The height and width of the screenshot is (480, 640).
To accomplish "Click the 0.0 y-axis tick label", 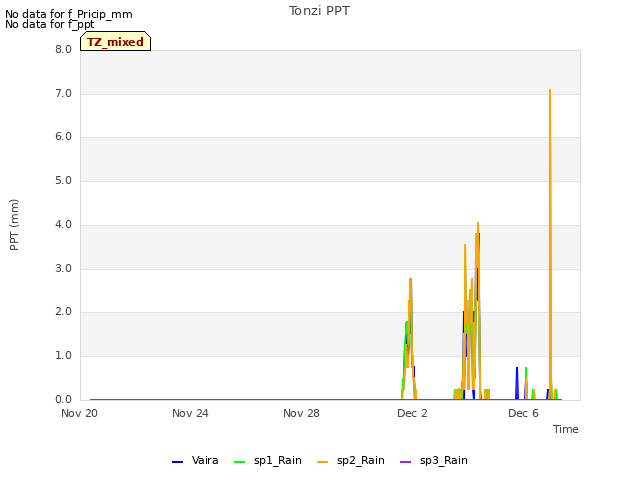I will [63, 399].
